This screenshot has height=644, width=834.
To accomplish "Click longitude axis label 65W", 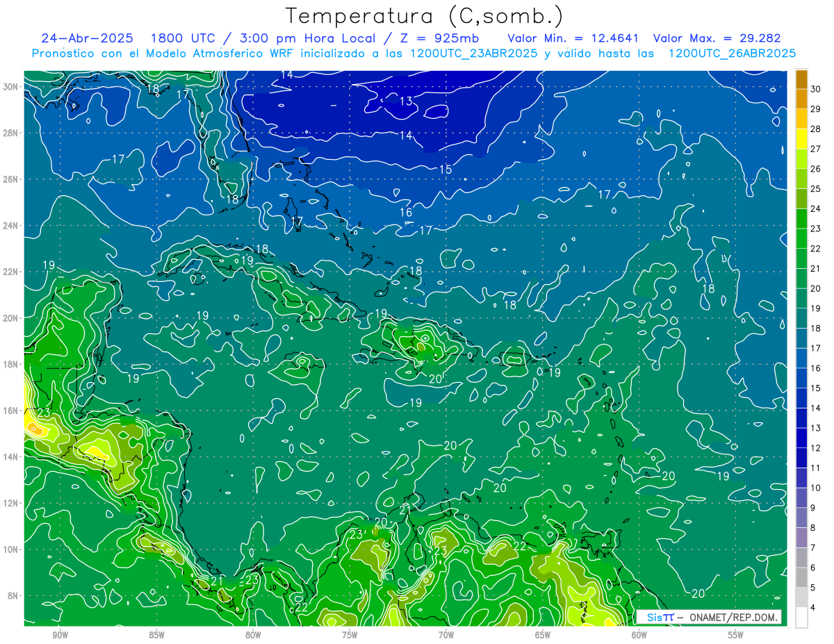I will (x=542, y=635).
